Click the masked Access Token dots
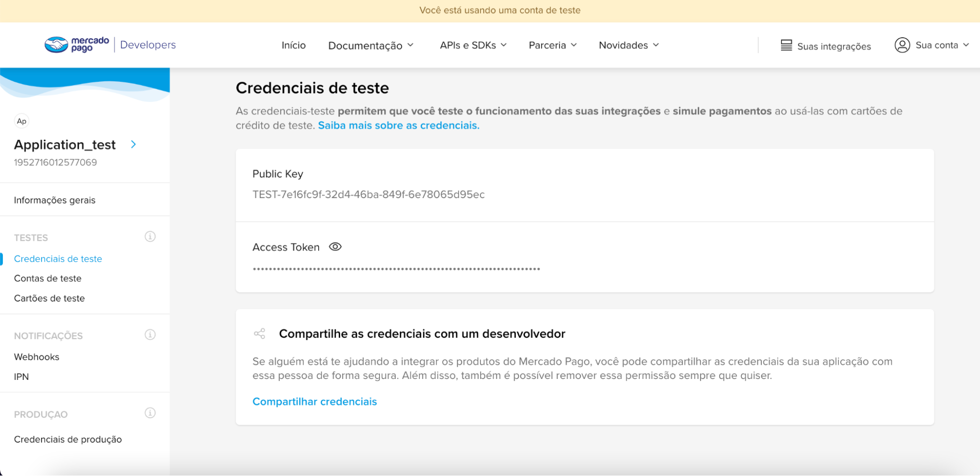980x476 pixels. coord(396,269)
